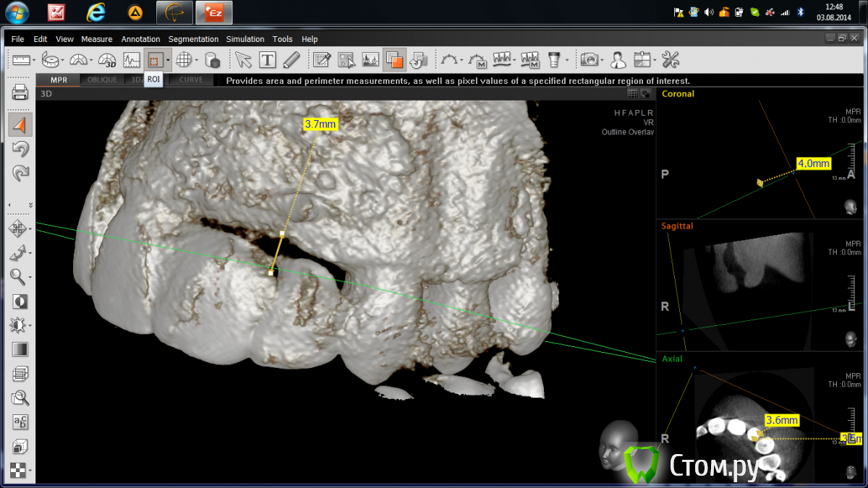Screen dimensions: 868x488
Task: Click the 3.7mm measurement label
Action: pyautogui.click(x=320, y=124)
